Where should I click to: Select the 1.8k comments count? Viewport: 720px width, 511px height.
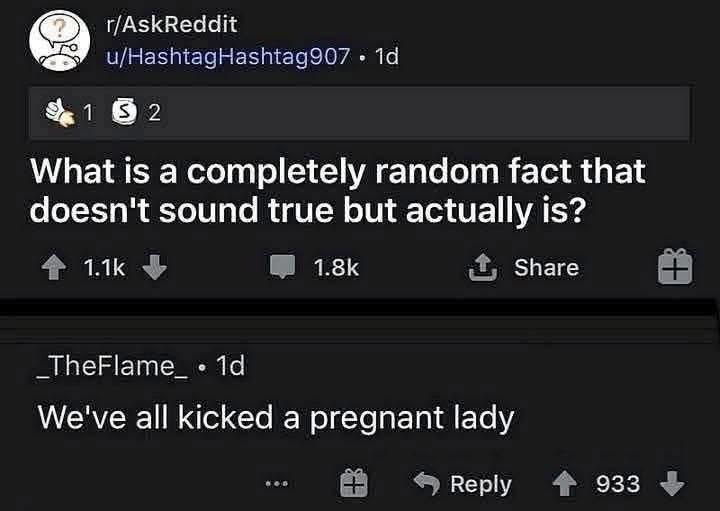[x=336, y=267]
